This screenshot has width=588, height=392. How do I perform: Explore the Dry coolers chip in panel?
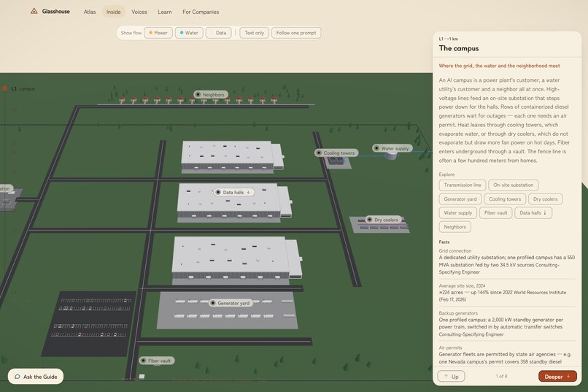(x=545, y=199)
